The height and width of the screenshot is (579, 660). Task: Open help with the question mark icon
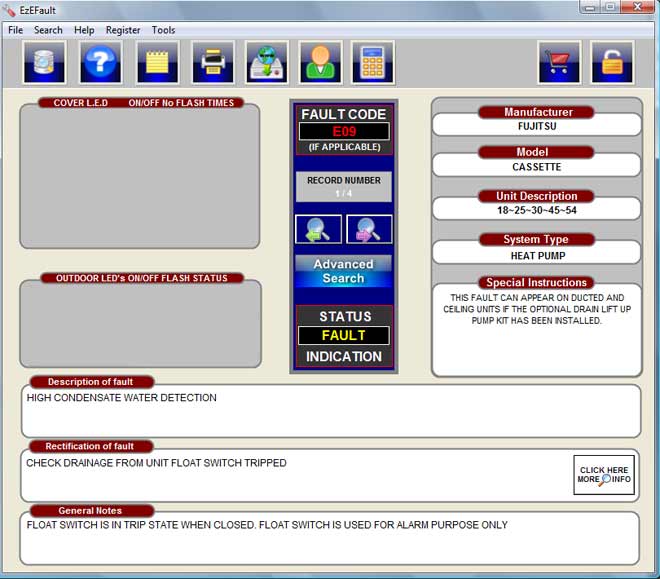click(x=101, y=62)
